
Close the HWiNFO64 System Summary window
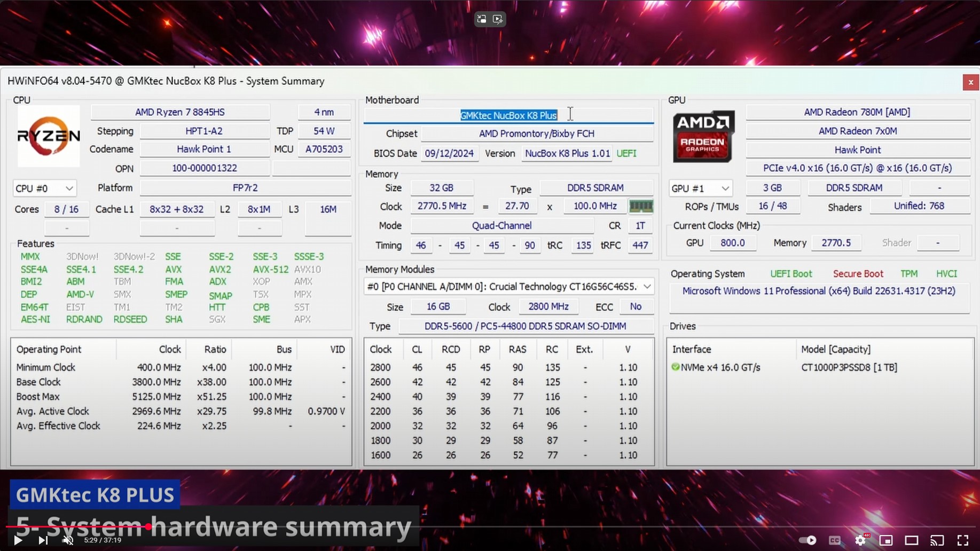(x=970, y=82)
